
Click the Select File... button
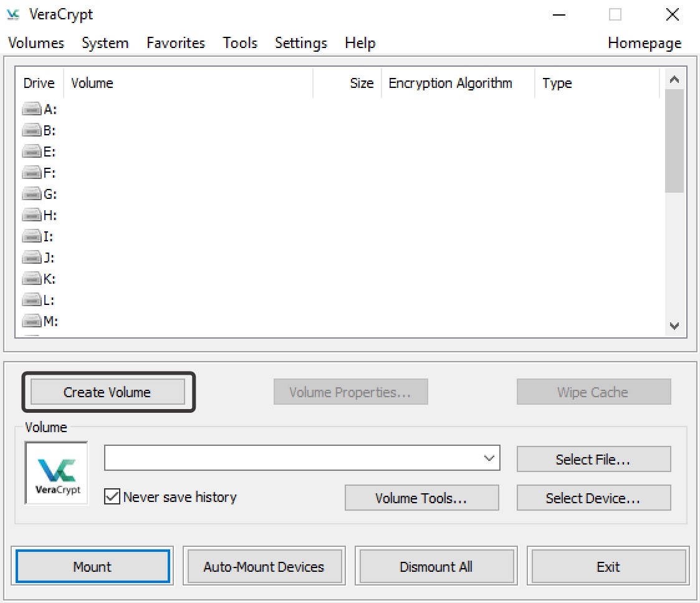coord(593,459)
